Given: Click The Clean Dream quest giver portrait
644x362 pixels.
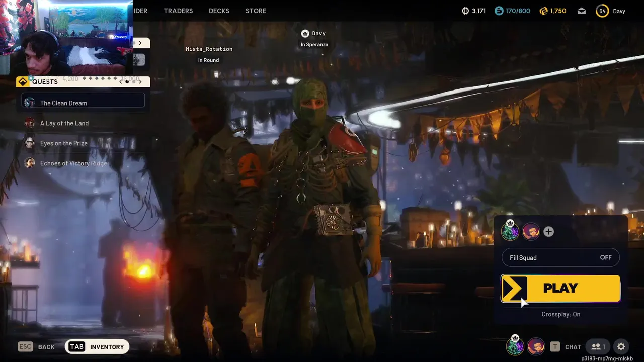Looking at the screenshot, I should click(x=30, y=103).
